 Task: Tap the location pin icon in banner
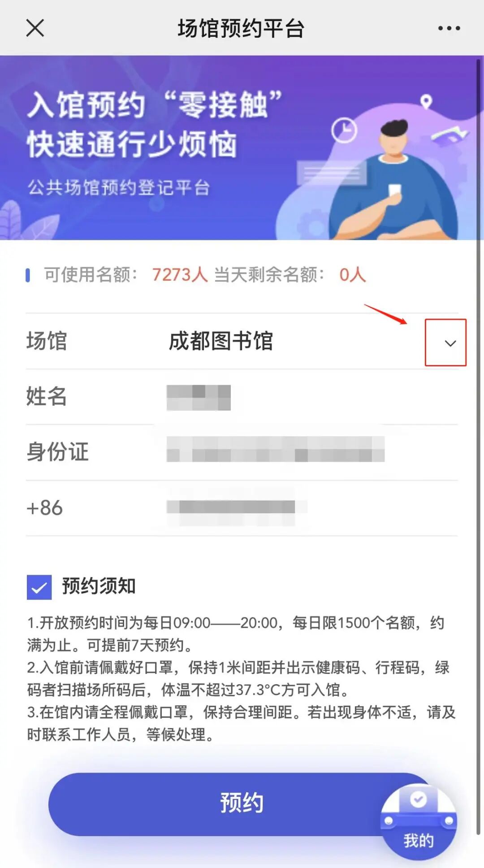tap(426, 101)
